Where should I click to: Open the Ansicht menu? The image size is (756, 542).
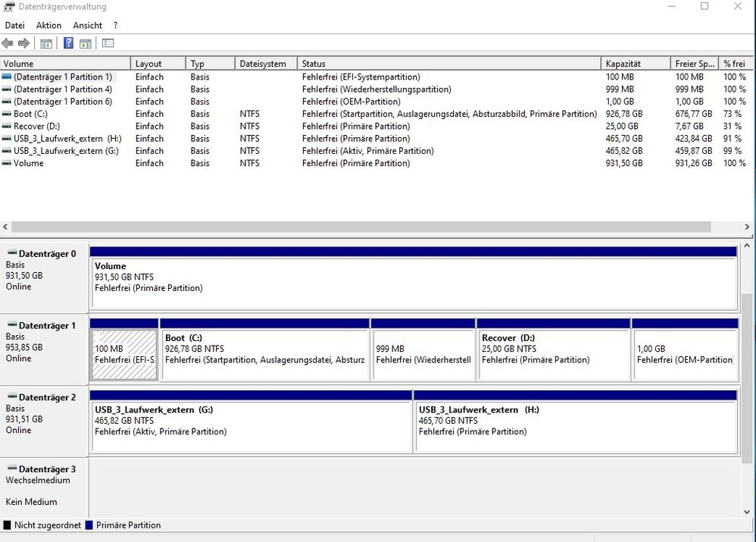[x=87, y=26]
